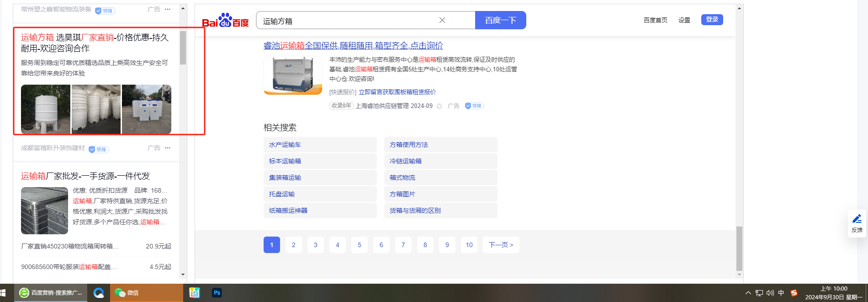Viewport: 868px width, 302px height.
Task: Clear the search box with the X icon
Action: [x=442, y=20]
